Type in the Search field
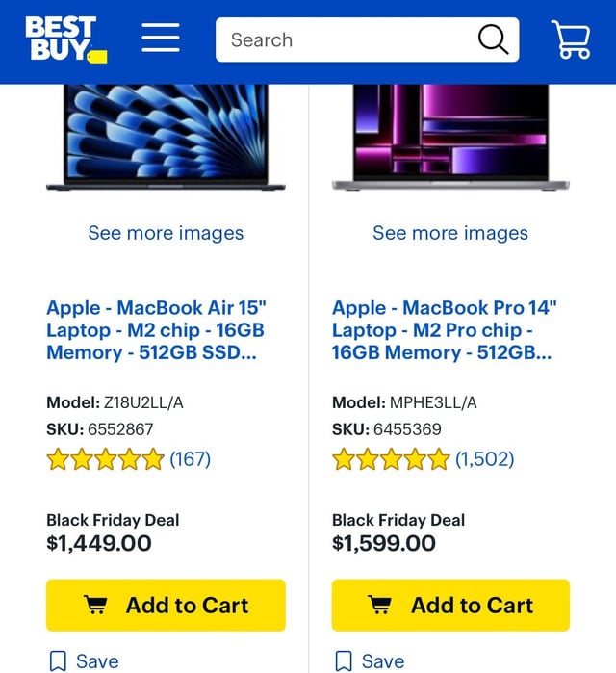The image size is (616, 673). pyautogui.click(x=346, y=39)
